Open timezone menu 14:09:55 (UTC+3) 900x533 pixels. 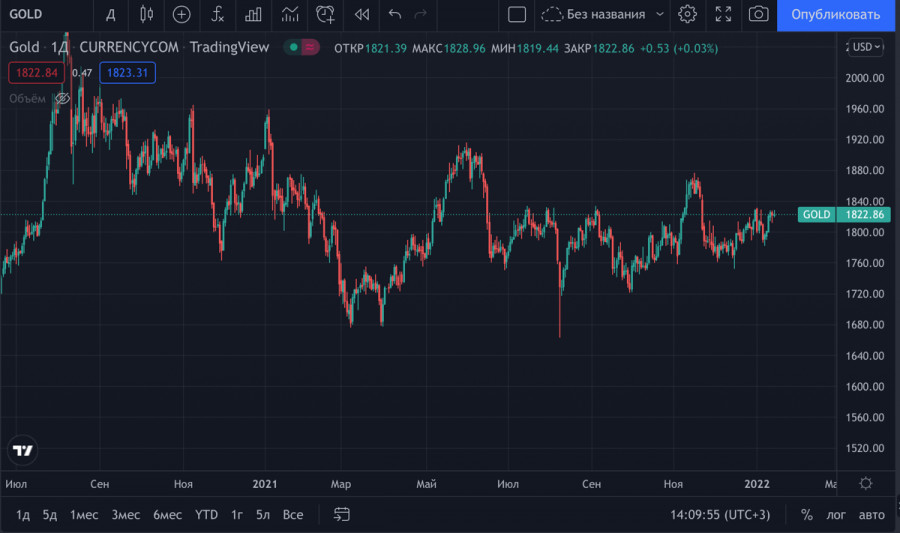pos(720,515)
